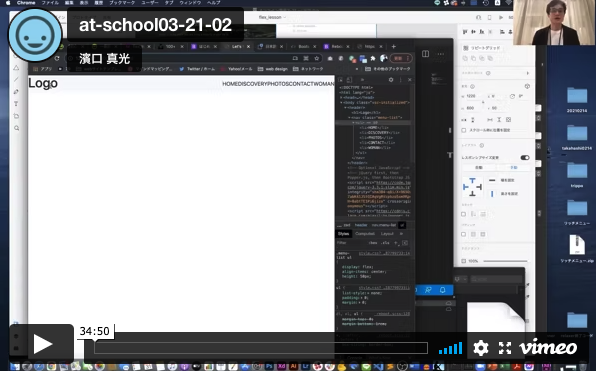
Task: Switch to the Computed tab in DevTools
Action: coord(365,234)
